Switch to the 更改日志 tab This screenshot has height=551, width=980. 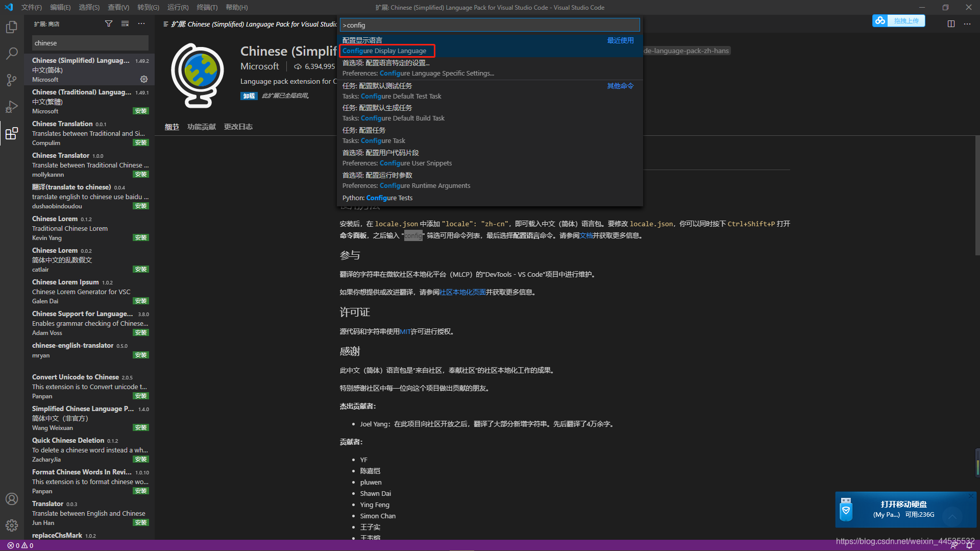coord(238,127)
